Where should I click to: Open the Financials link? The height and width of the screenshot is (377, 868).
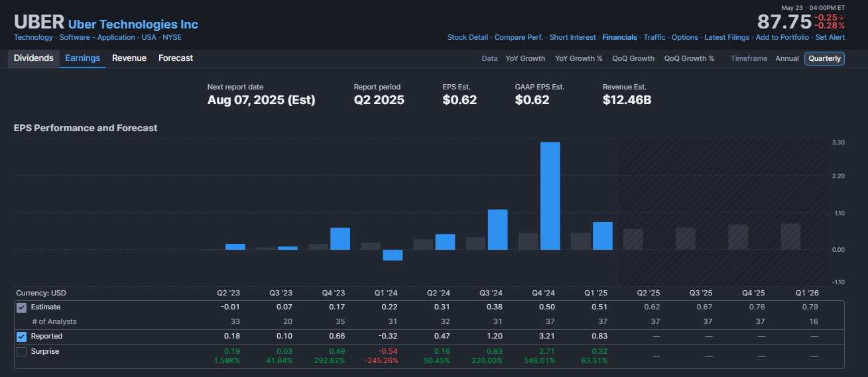tap(619, 37)
